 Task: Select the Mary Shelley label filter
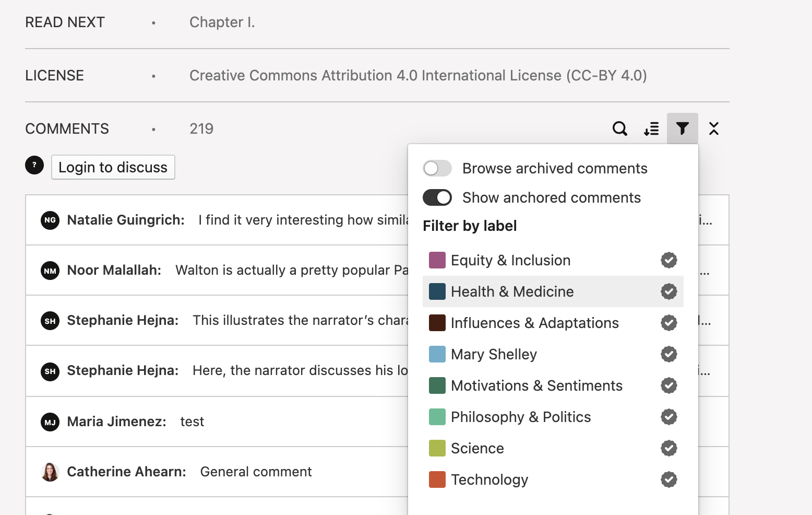pyautogui.click(x=553, y=354)
